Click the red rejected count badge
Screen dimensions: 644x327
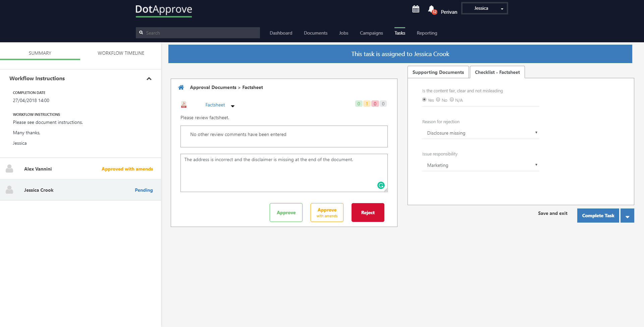(375, 104)
